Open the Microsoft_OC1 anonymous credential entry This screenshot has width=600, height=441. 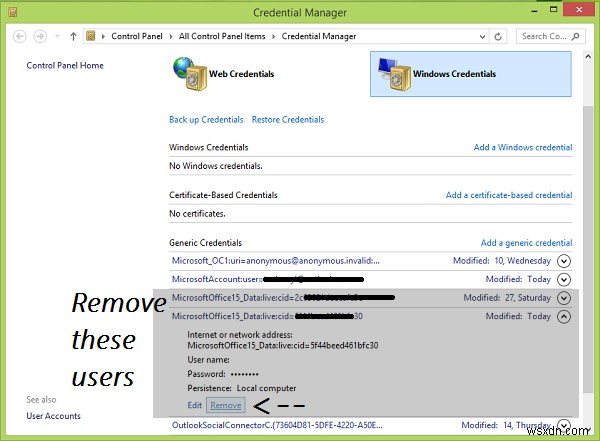coord(276,261)
